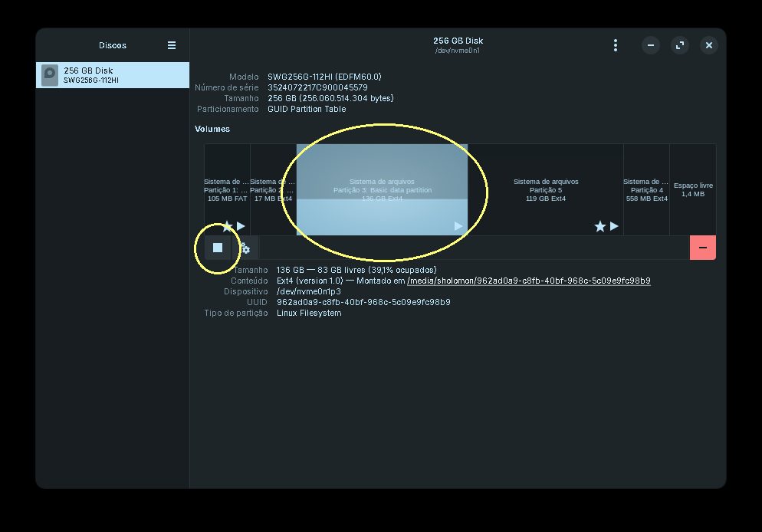This screenshot has width=762, height=532.
Task: Maximize the Disks window
Action: tap(680, 45)
